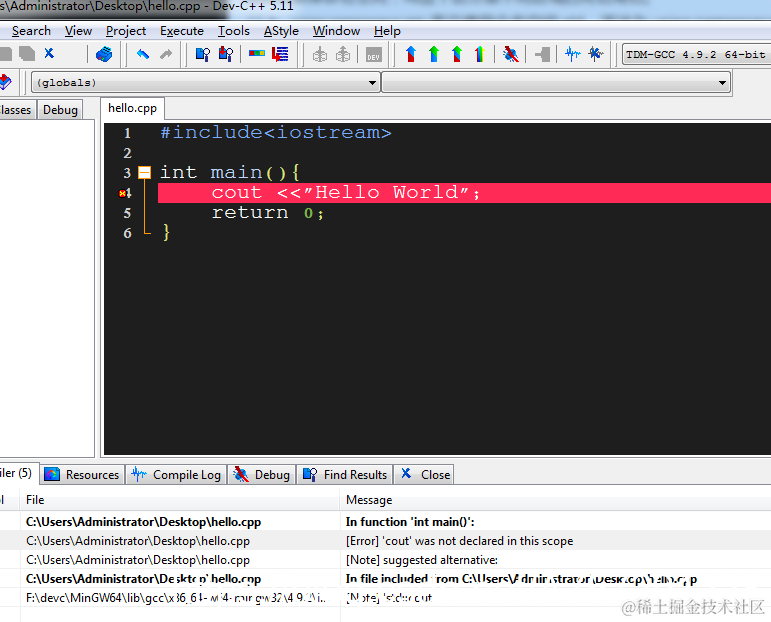Select the hello.cpp editor tab

[132, 108]
